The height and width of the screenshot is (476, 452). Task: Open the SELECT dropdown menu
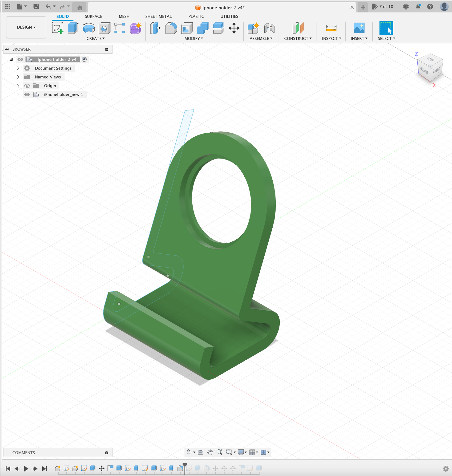point(386,39)
